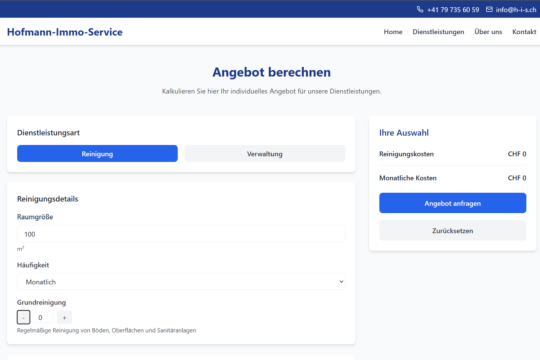Click the CHF 0 value beside Monatliche Kosten
The width and height of the screenshot is (540, 360).
click(517, 178)
